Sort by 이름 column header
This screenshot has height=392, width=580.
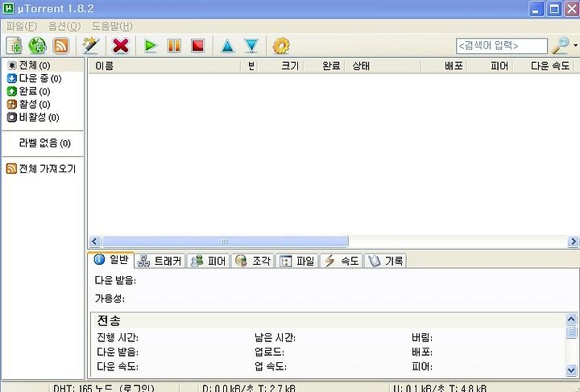[x=164, y=66]
